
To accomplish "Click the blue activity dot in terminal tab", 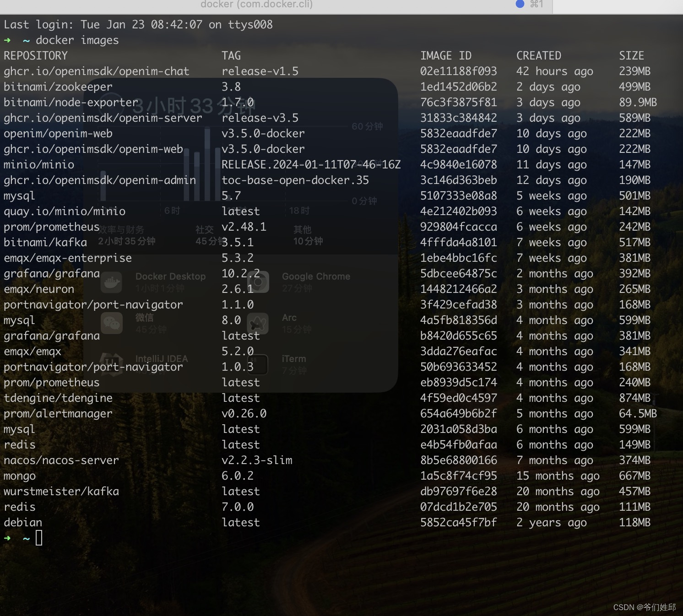I will 520,4.
